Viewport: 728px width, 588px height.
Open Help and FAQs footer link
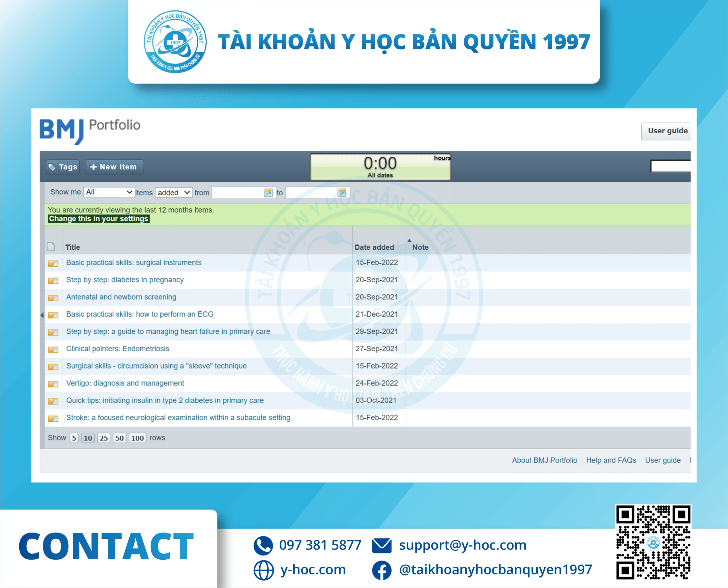coord(611,460)
